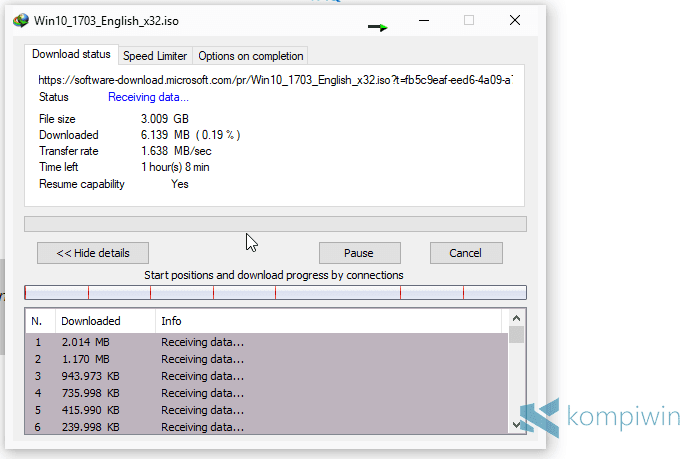Click the Resume capability 'Yes' value
This screenshot has width=690, height=459.
point(180,184)
